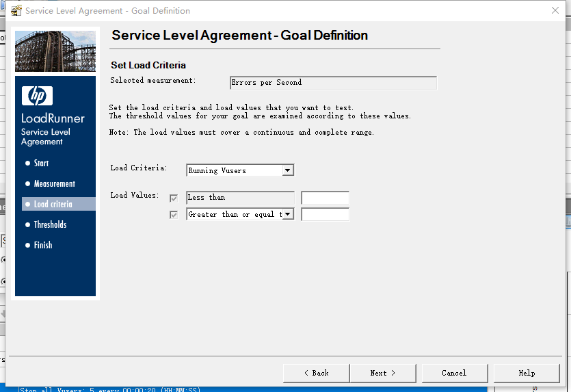This screenshot has height=392, width=571.
Task: Click the 'Less than' condition box
Action: (x=240, y=198)
